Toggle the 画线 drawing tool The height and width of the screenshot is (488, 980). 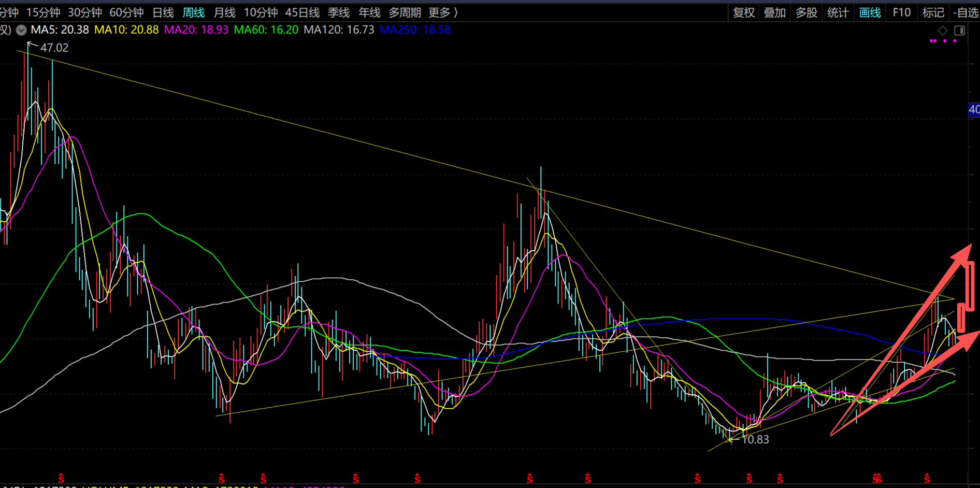[x=870, y=12]
